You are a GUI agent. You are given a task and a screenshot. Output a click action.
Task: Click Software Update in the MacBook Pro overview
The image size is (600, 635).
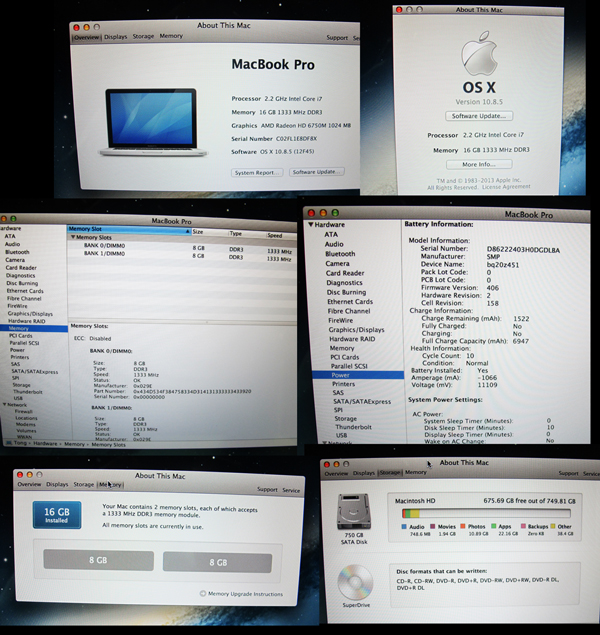(317, 172)
